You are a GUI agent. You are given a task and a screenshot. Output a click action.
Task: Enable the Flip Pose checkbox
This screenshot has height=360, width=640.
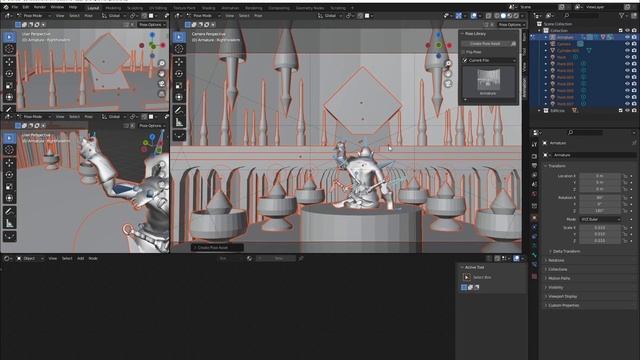click(x=464, y=52)
